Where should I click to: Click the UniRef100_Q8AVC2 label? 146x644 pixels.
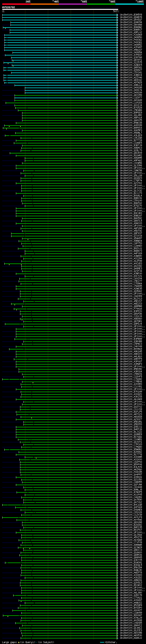click(x=131, y=625)
